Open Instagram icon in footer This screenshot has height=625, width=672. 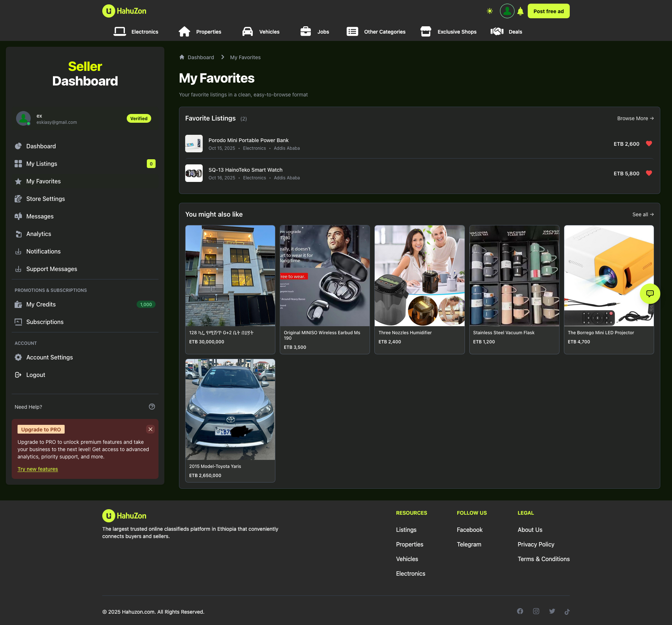point(536,611)
